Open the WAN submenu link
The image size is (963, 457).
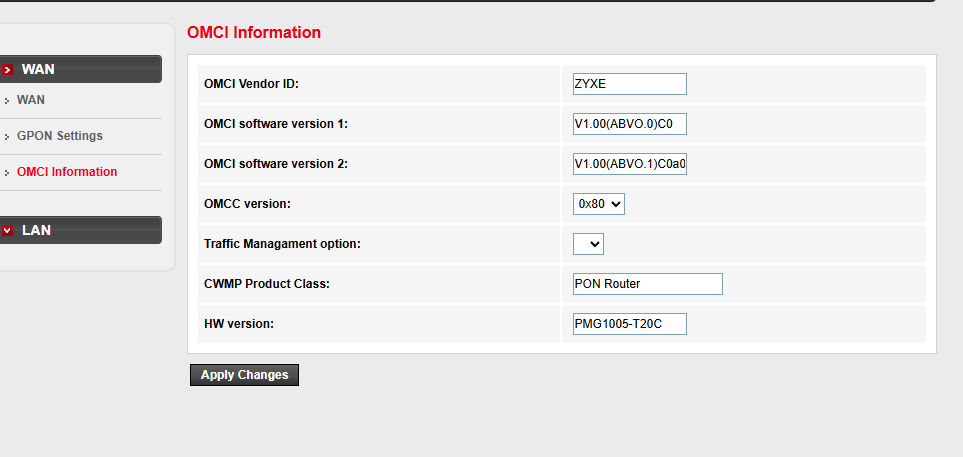(31, 100)
